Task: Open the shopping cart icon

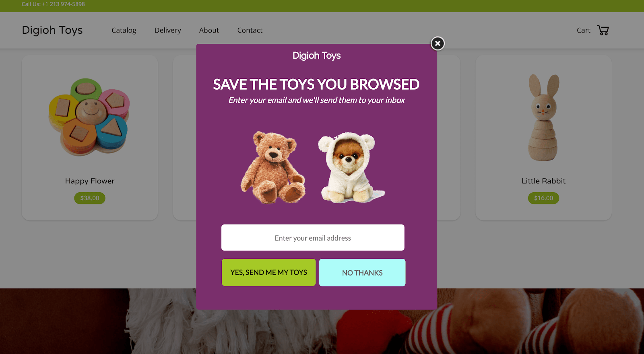Action: point(603,30)
